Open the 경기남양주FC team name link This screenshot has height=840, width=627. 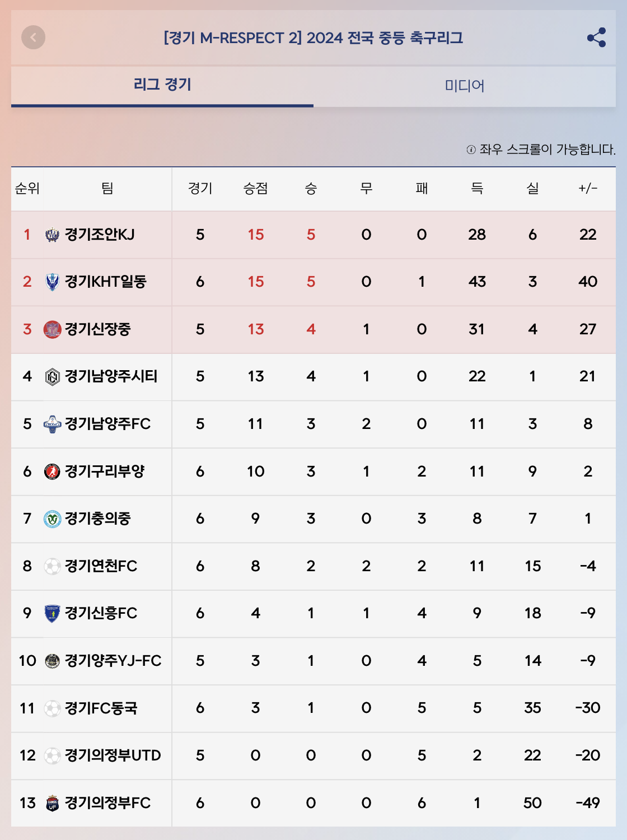[107, 424]
